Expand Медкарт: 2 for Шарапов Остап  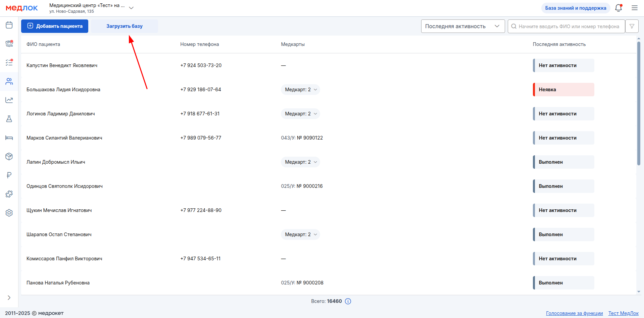(300, 234)
